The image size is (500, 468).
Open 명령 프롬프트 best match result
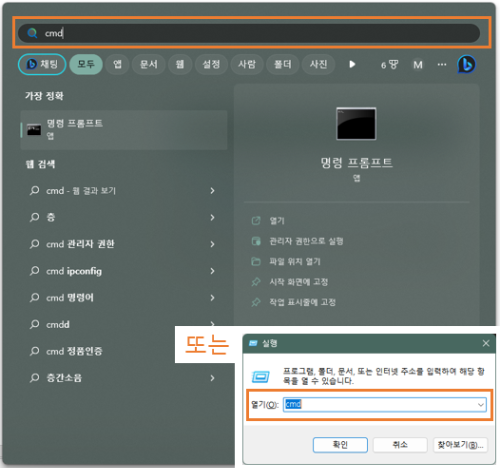124,130
